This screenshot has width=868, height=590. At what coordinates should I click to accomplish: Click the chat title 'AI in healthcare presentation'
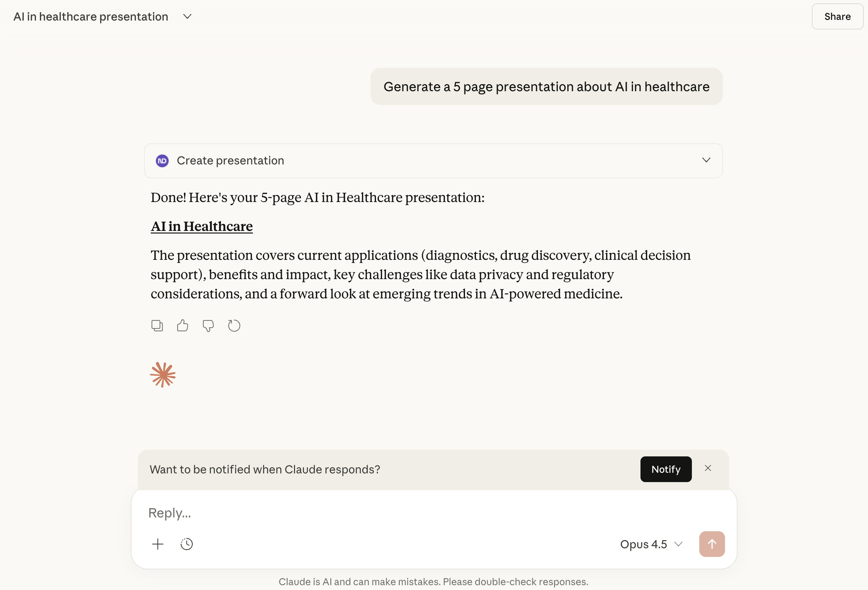[91, 16]
